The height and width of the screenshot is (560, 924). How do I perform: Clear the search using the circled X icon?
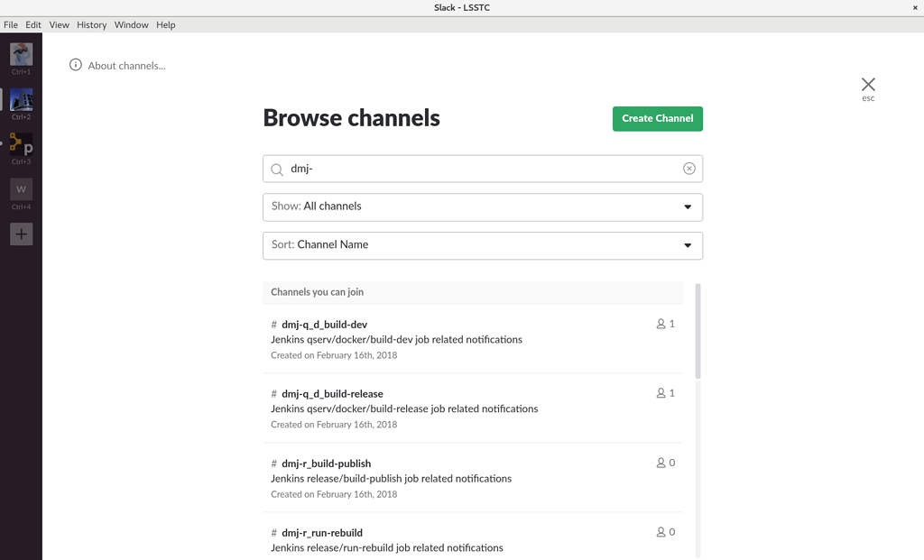(x=689, y=169)
